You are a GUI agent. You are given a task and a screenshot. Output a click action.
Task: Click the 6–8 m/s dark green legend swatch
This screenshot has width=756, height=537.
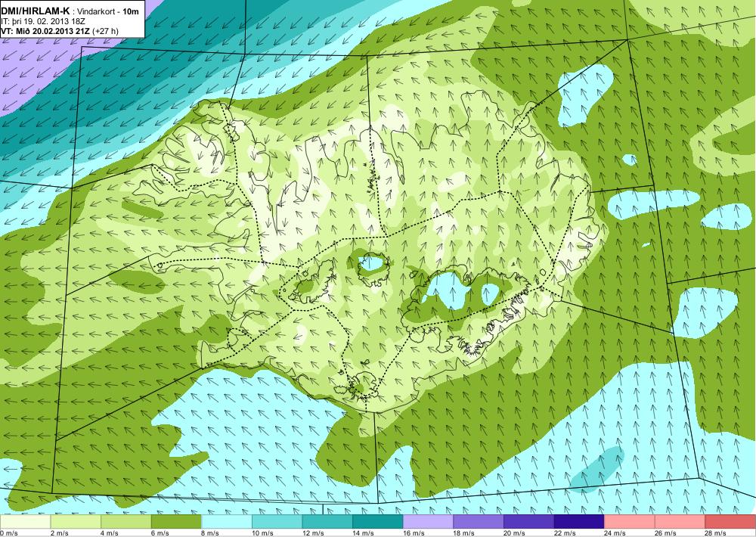[176, 522]
